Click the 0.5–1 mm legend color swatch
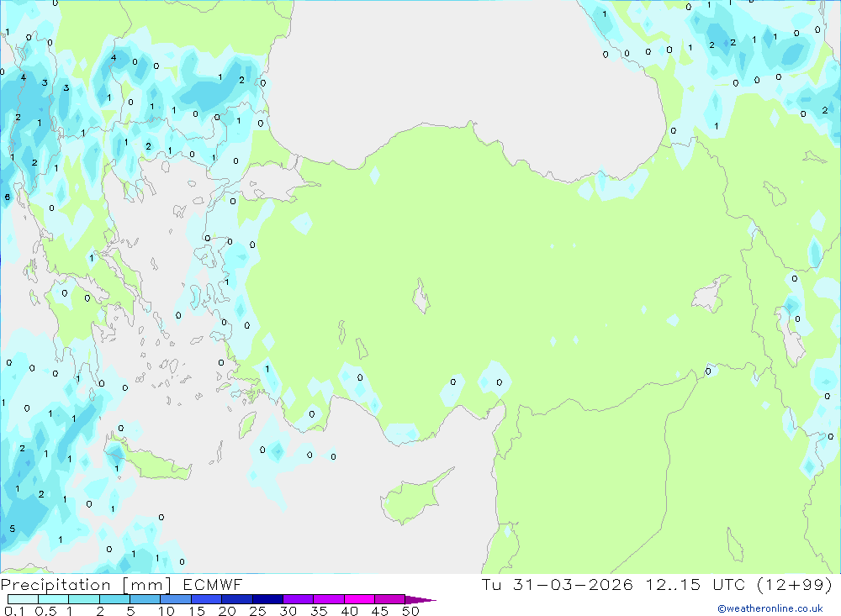Screen dimensions: 841x616 coord(54,599)
